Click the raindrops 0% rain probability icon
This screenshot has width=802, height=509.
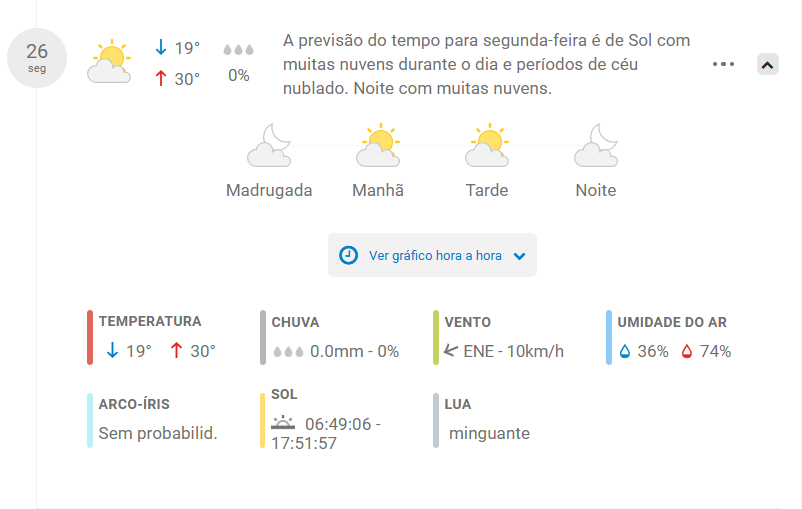[x=238, y=50]
